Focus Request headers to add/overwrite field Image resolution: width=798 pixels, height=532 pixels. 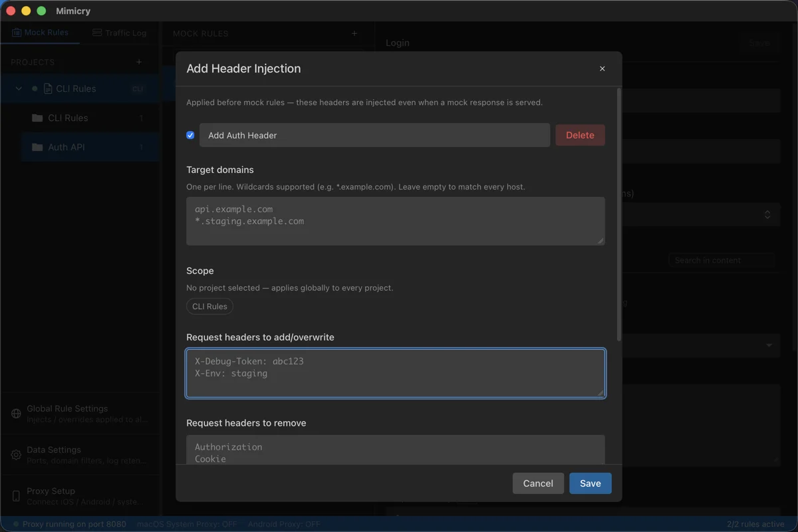(x=396, y=373)
